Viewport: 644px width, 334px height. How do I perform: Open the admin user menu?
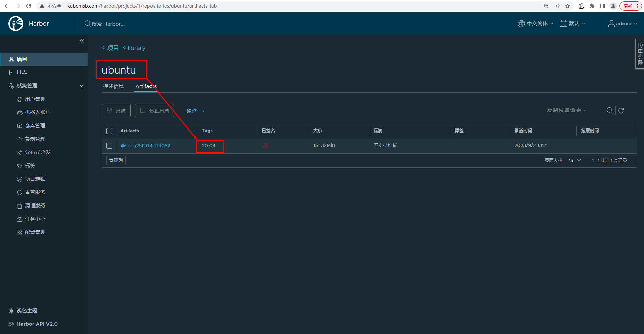coord(622,24)
